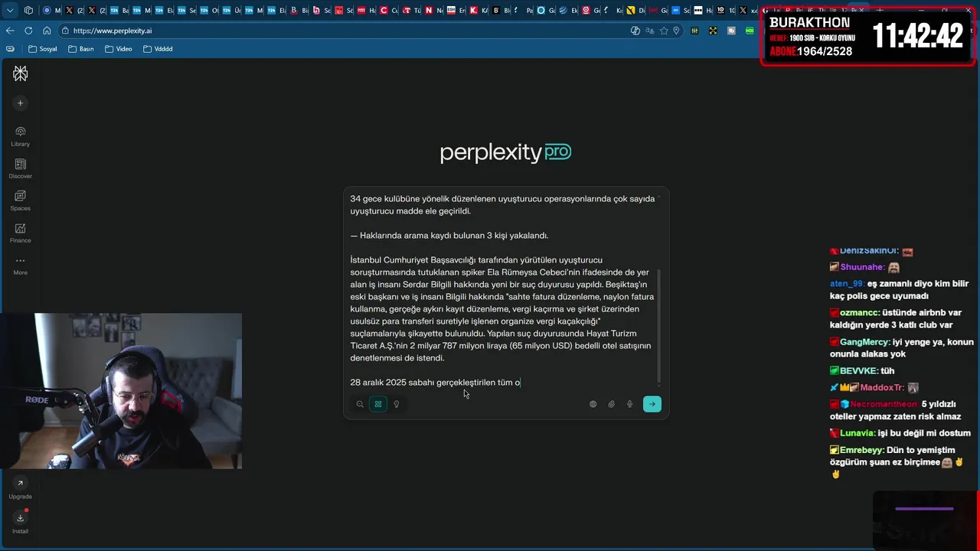Click chat username Lunavia
Image resolution: width=980 pixels, height=551 pixels.
click(857, 432)
